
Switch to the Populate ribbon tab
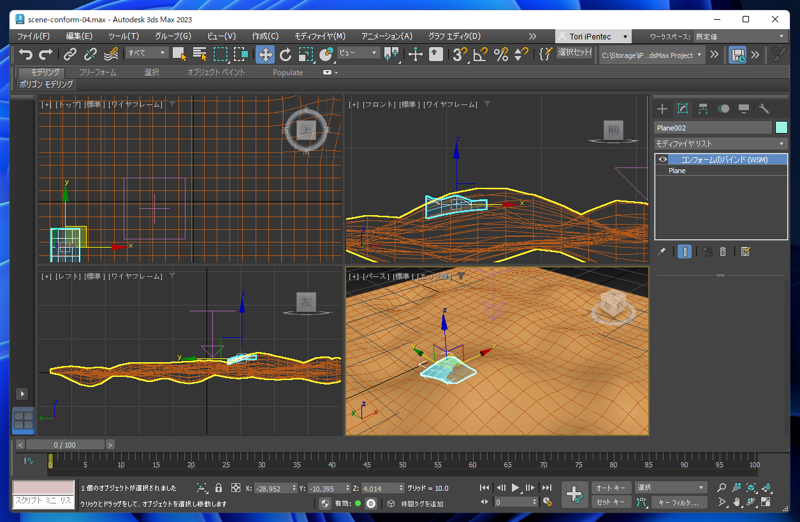288,72
